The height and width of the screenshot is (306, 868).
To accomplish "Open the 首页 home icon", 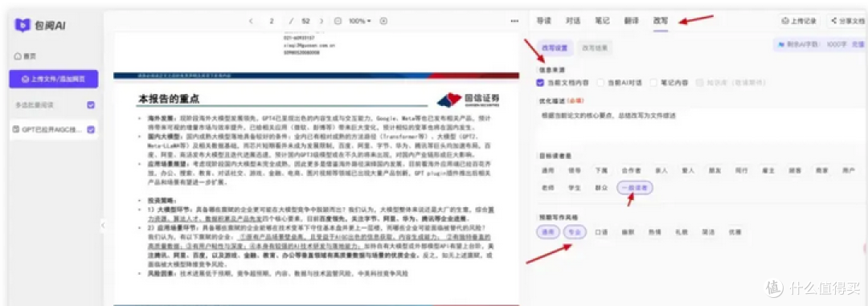I will point(18,56).
